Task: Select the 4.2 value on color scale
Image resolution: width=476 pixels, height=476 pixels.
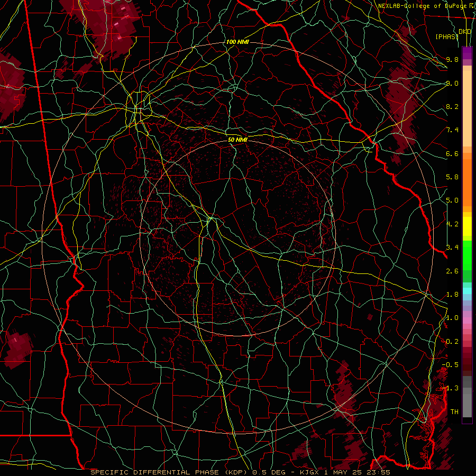Action: point(452,224)
